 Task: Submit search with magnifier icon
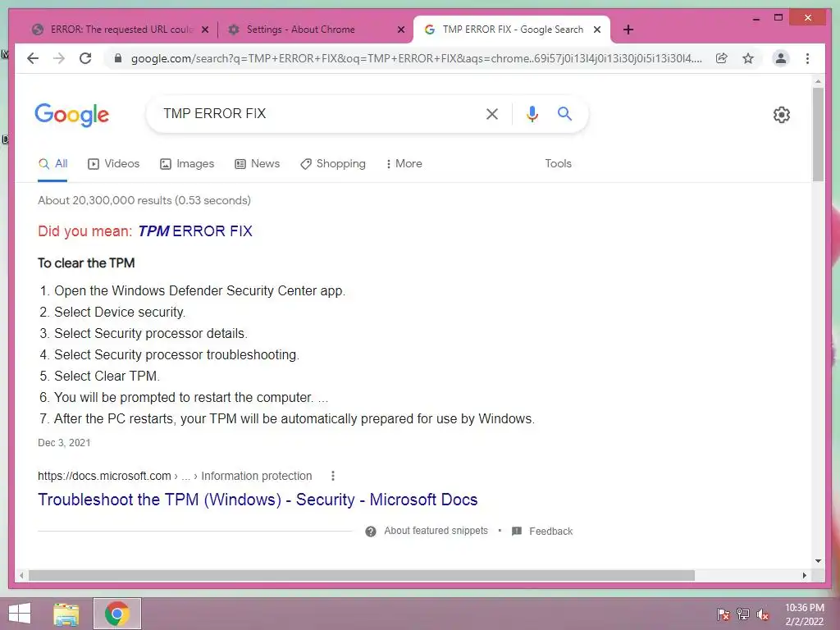coord(564,113)
